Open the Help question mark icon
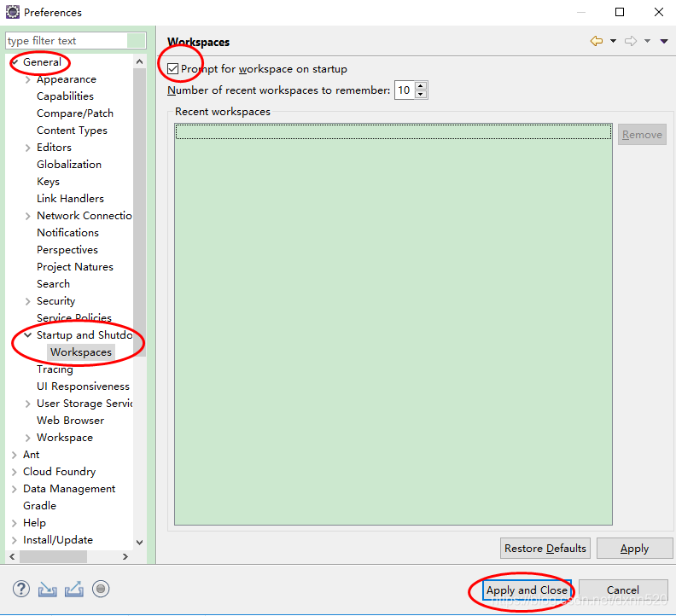 tap(21, 589)
